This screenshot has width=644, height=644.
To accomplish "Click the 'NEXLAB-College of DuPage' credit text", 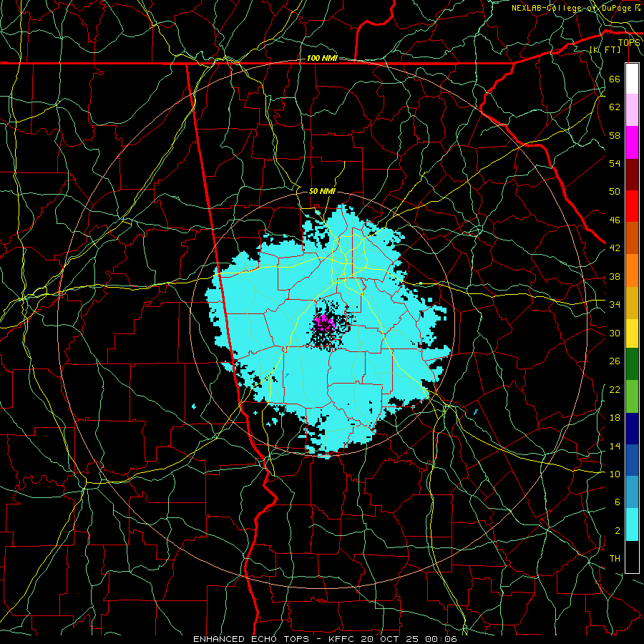I will click(x=572, y=8).
